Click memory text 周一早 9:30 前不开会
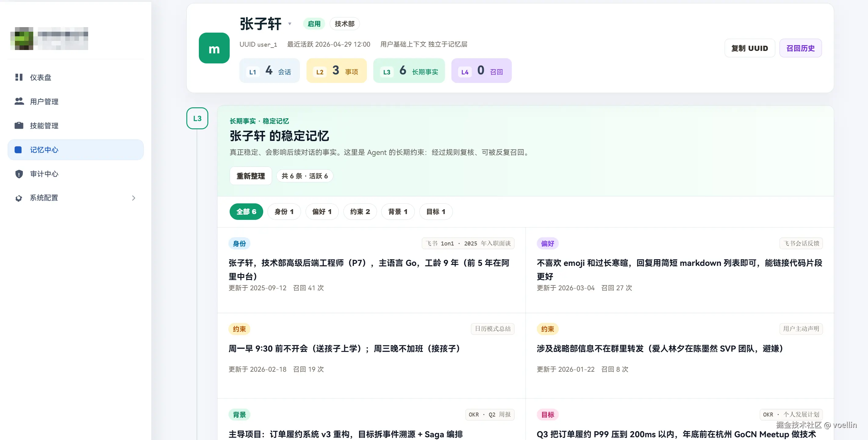Image resolution: width=868 pixels, height=440 pixels. point(344,348)
